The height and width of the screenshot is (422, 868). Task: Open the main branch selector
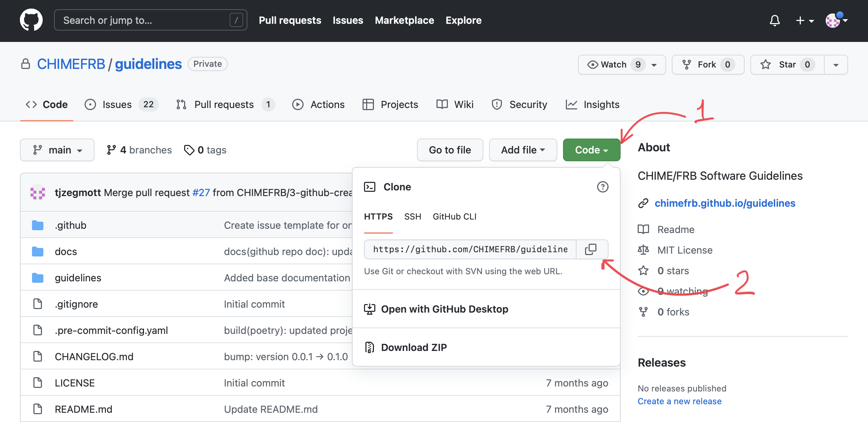point(57,150)
